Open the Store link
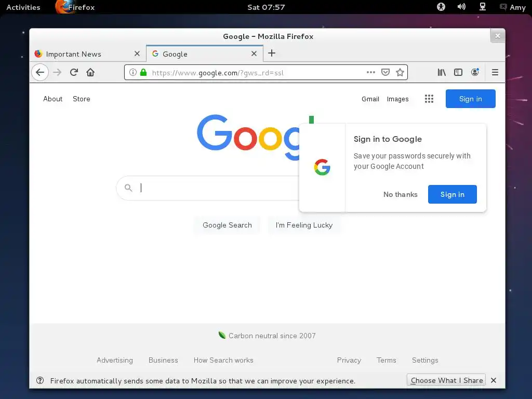Screen dimensions: 532x399 82,99
